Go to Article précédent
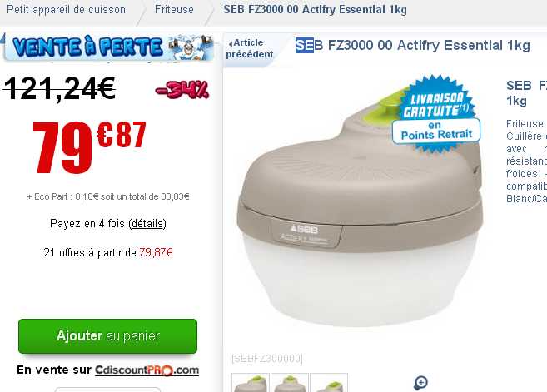 (250, 48)
